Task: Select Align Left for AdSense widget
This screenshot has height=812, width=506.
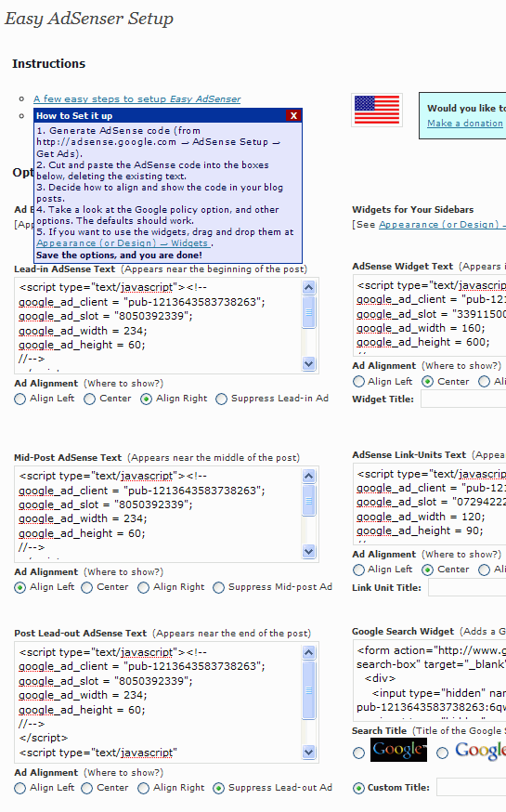Action: [358, 382]
